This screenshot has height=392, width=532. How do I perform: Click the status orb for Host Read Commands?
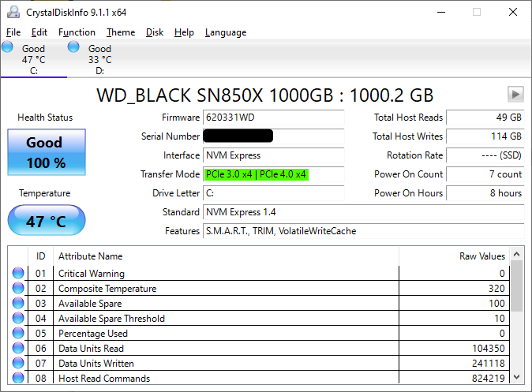pyautogui.click(x=18, y=378)
